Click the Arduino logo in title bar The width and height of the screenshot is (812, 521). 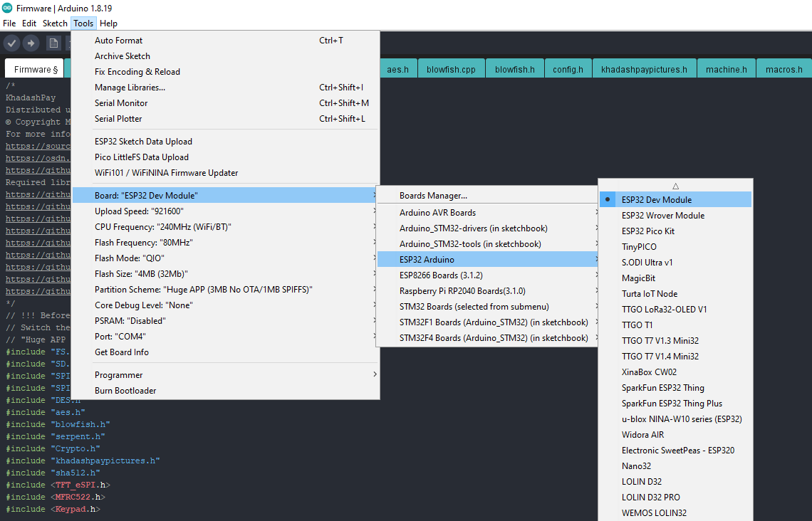[x=6, y=8]
